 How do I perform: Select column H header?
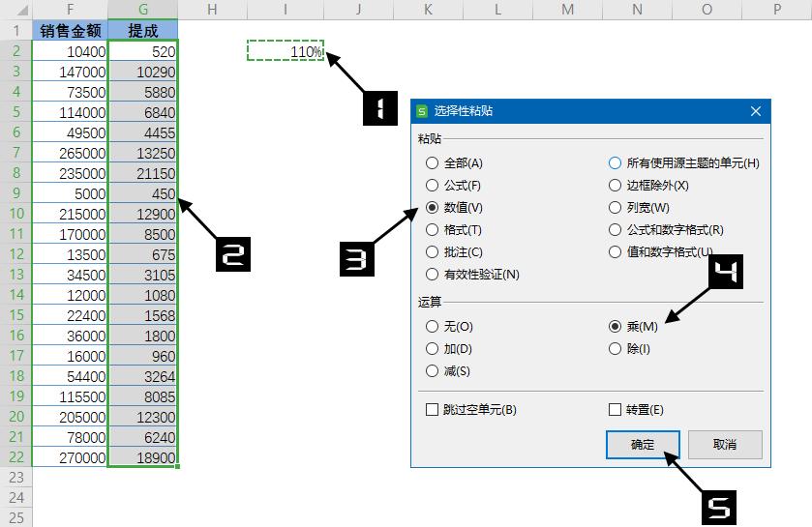click(212, 10)
